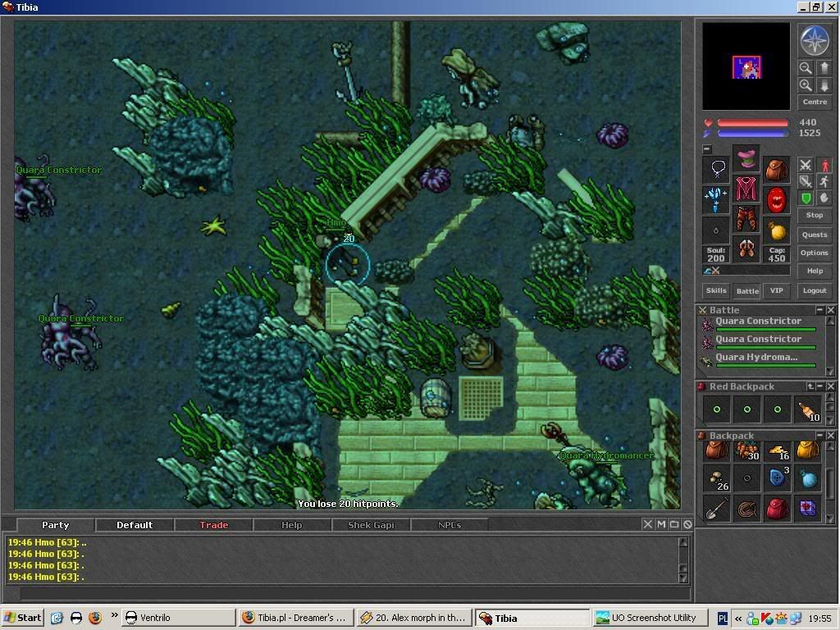
Task: Select the blue wand in the weapon slot
Action: 716,200
